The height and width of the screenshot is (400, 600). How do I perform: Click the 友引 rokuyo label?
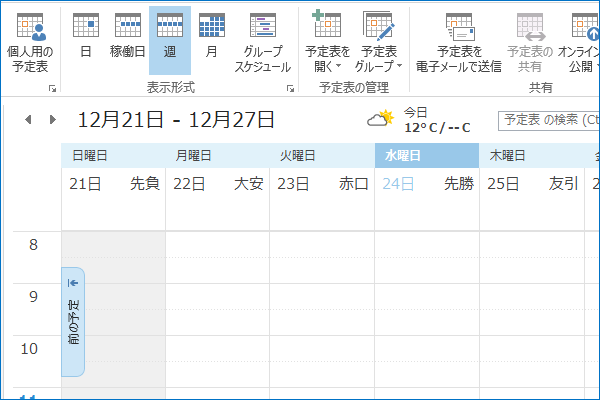coord(563,184)
